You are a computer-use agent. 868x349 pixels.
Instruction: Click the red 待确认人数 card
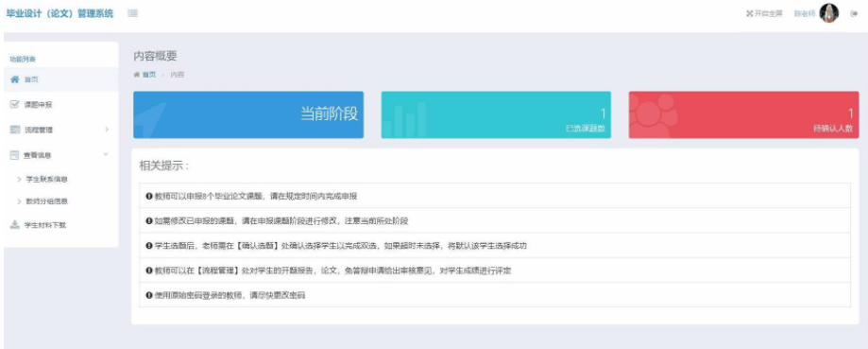pos(744,114)
